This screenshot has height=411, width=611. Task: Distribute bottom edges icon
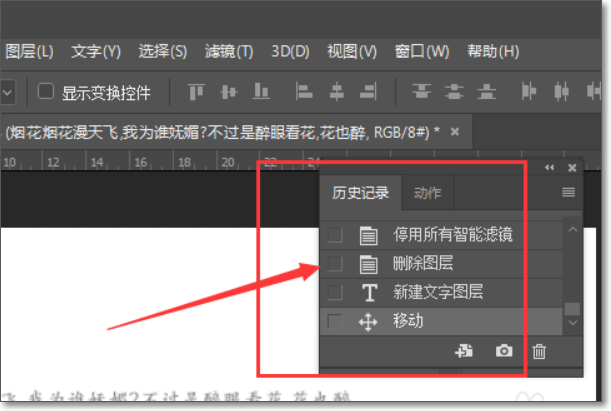[x=487, y=92]
